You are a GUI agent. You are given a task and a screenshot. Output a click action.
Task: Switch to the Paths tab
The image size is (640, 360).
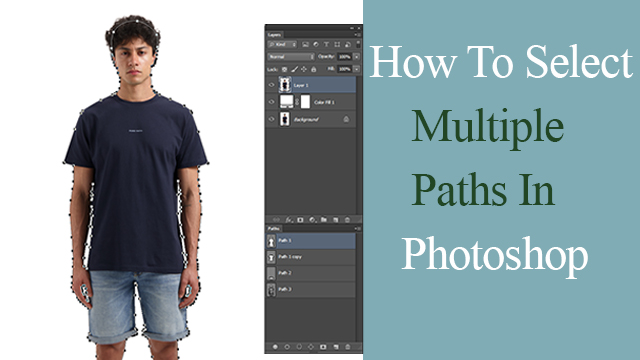point(273,229)
